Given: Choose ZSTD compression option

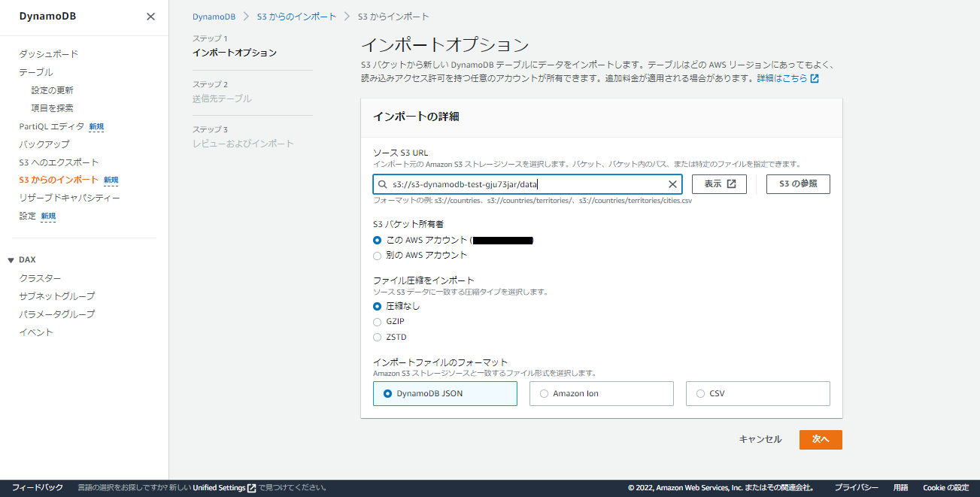Looking at the screenshot, I should (378, 337).
